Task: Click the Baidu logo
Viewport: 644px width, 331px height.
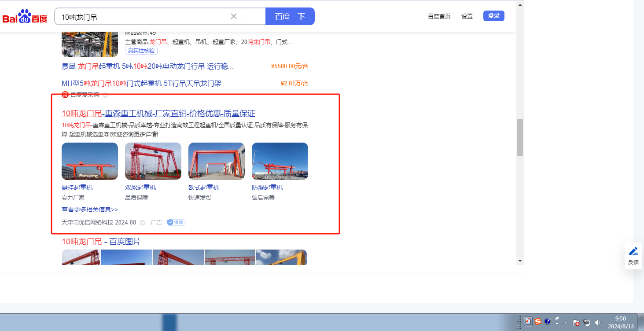Action: point(25,17)
